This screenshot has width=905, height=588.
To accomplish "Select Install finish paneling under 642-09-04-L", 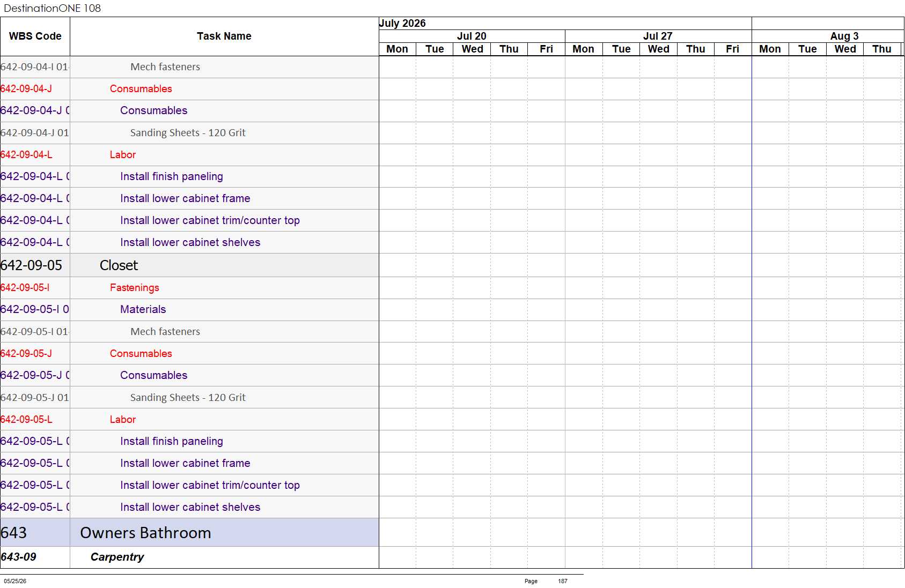I will pos(172,177).
